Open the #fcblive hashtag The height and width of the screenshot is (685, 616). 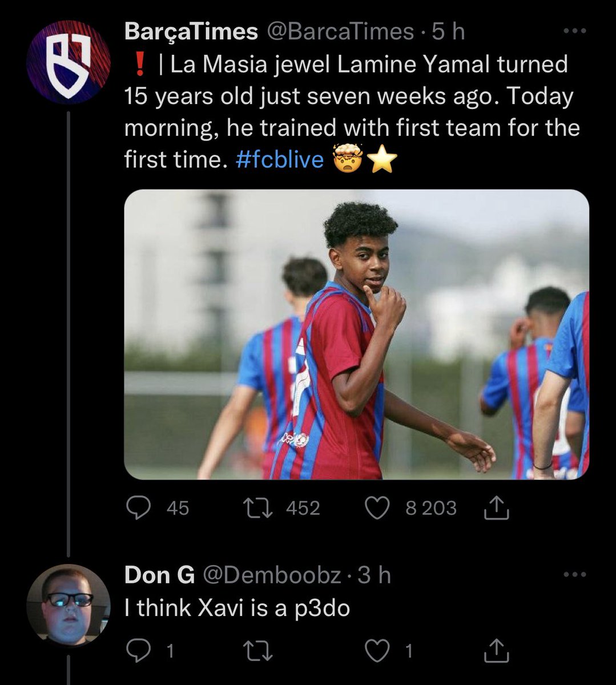280,160
